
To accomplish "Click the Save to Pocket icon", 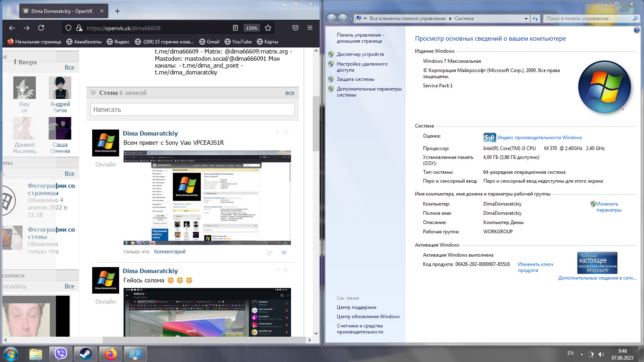I will pyautogui.click(x=295, y=28).
